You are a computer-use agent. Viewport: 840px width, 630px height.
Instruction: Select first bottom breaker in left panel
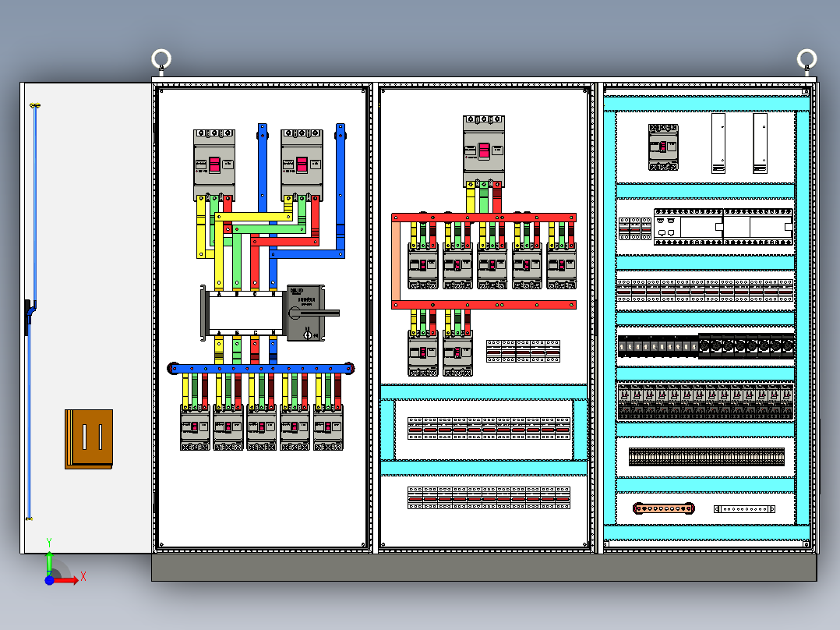(195, 427)
